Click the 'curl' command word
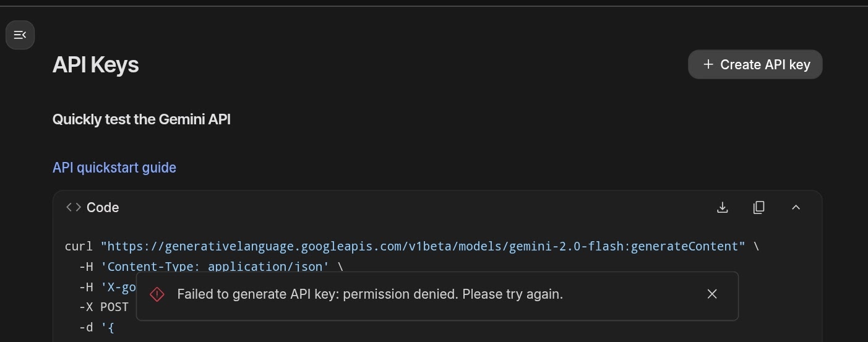 79,246
